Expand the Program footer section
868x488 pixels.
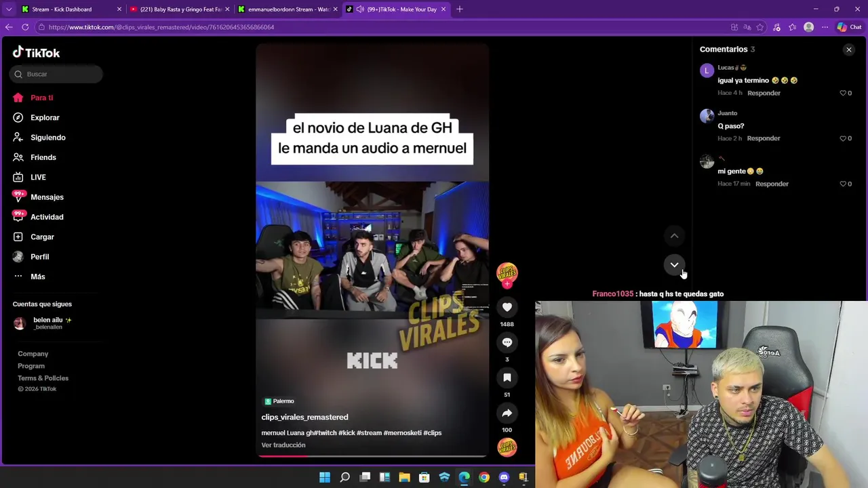tap(31, 366)
